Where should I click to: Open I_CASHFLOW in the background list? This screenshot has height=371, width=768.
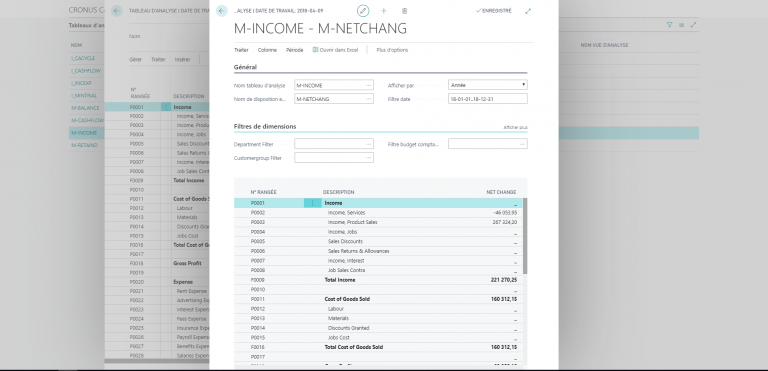(86, 71)
